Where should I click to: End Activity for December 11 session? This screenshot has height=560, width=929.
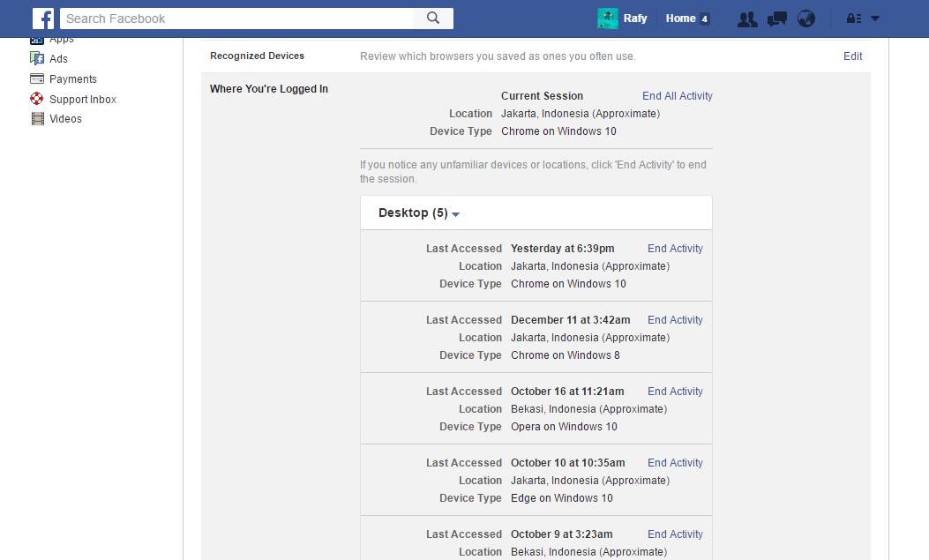coord(675,319)
